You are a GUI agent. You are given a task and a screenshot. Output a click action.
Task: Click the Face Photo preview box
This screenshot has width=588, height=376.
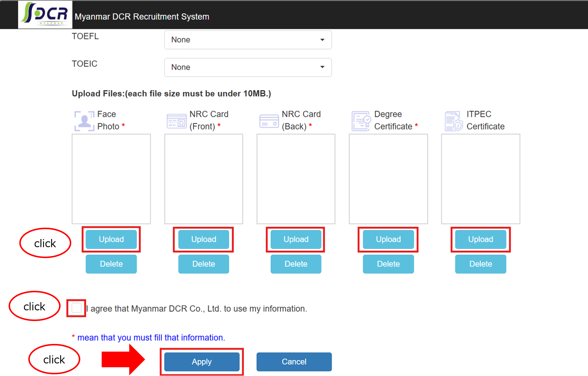[x=111, y=179]
